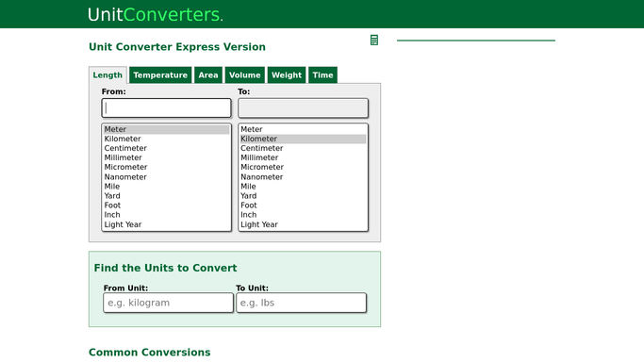Viewport: 644px width, 362px height.
Task: Open the calculator icon near the title
Action: pos(373,41)
